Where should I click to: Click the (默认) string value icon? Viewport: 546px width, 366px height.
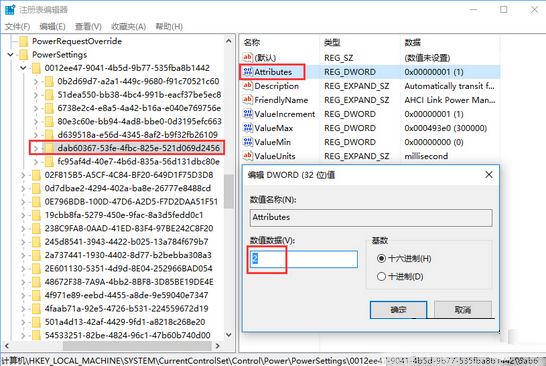(x=248, y=57)
